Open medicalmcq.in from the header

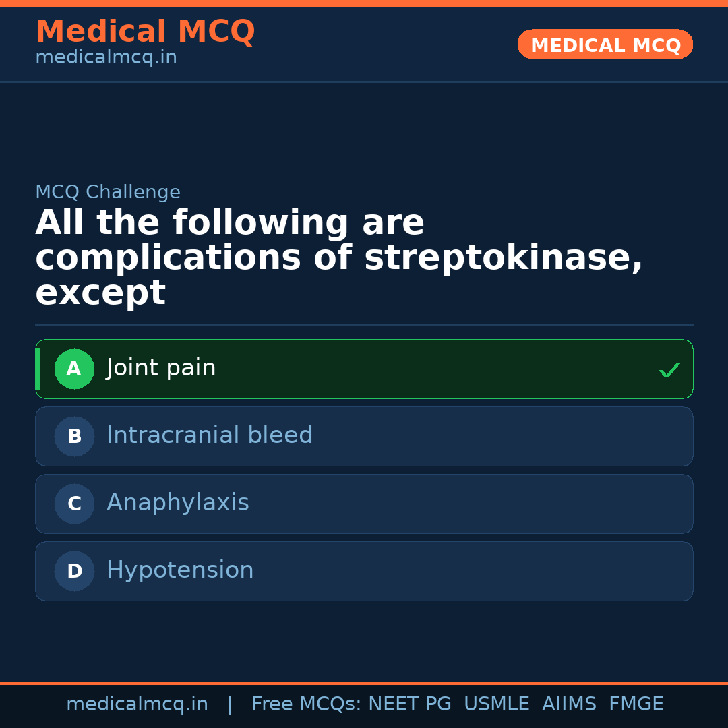point(106,57)
